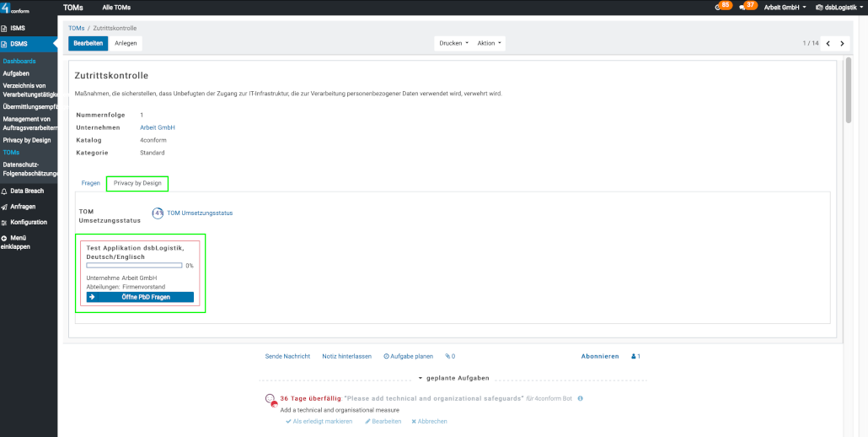Image resolution: width=868 pixels, height=437 pixels.
Task: Collapse the geplante Aufgaben section
Action: (x=453, y=378)
